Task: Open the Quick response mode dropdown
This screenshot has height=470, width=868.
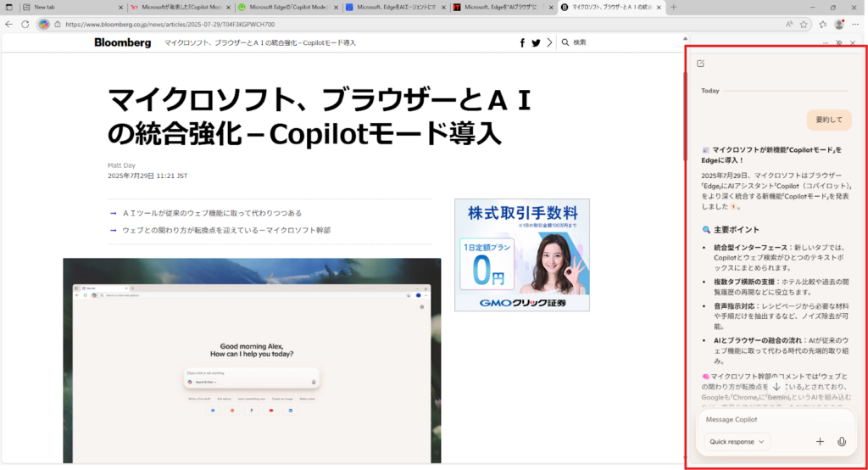Action: [x=737, y=442]
